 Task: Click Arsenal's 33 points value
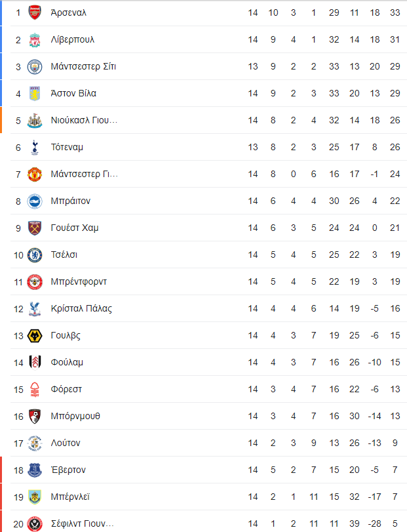[395, 13]
